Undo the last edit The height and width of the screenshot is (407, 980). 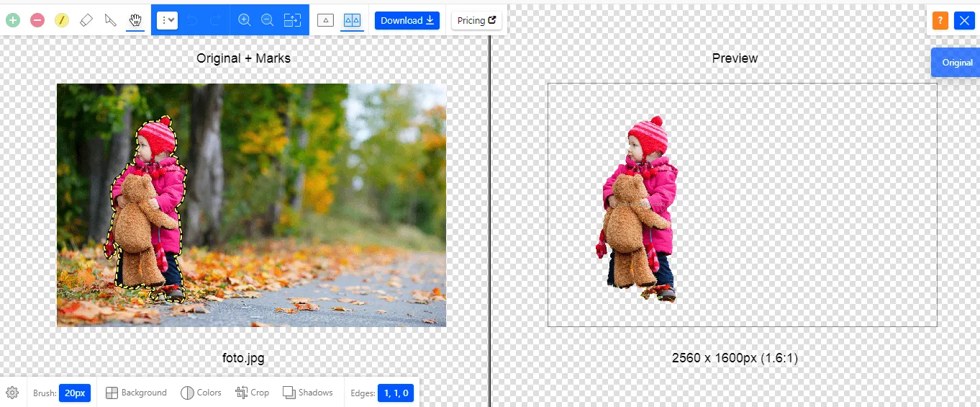click(191, 20)
